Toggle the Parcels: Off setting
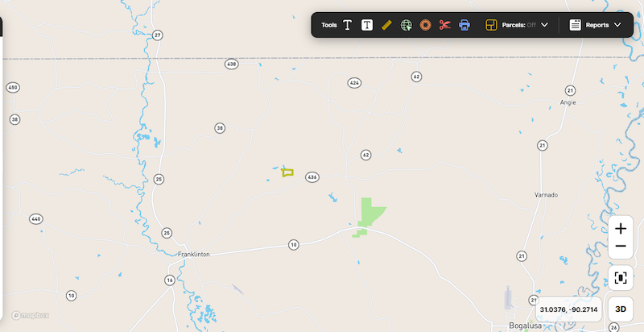 click(518, 25)
